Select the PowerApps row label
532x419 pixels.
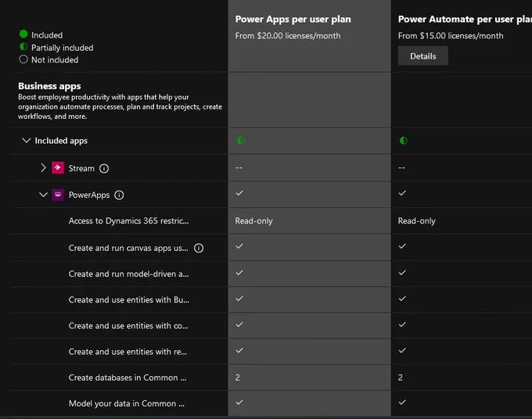click(89, 195)
